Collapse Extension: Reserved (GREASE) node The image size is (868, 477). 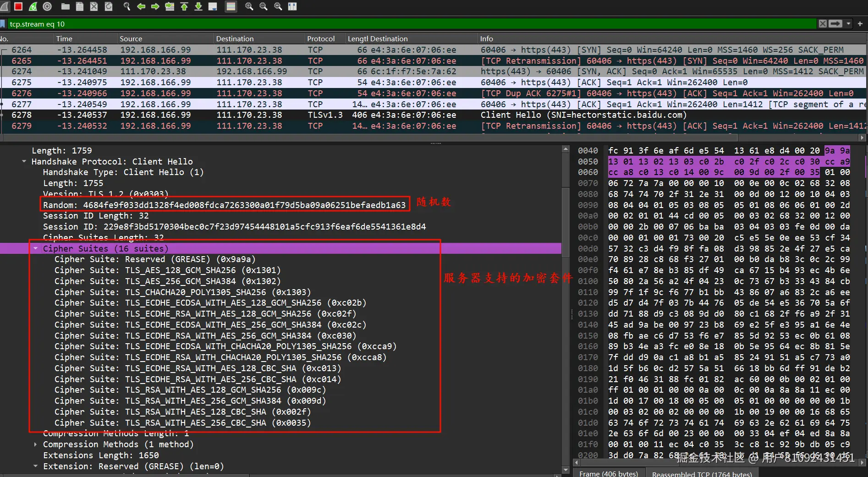click(x=35, y=466)
